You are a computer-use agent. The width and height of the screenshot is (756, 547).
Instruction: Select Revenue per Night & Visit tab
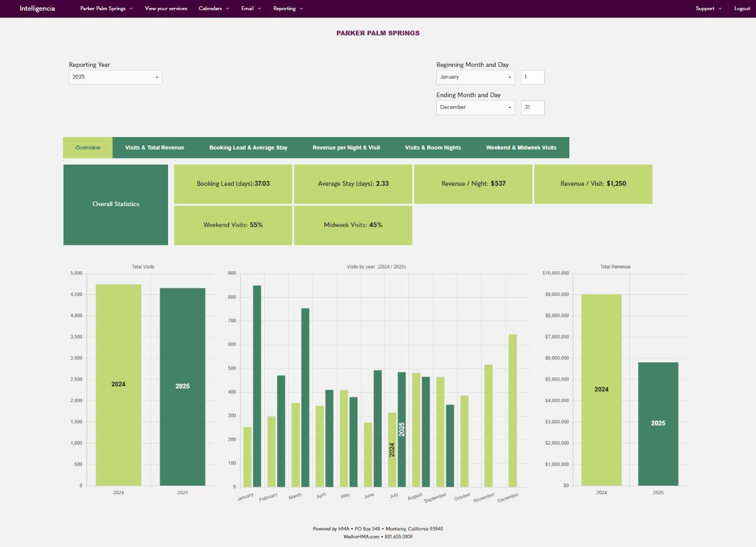click(x=346, y=148)
